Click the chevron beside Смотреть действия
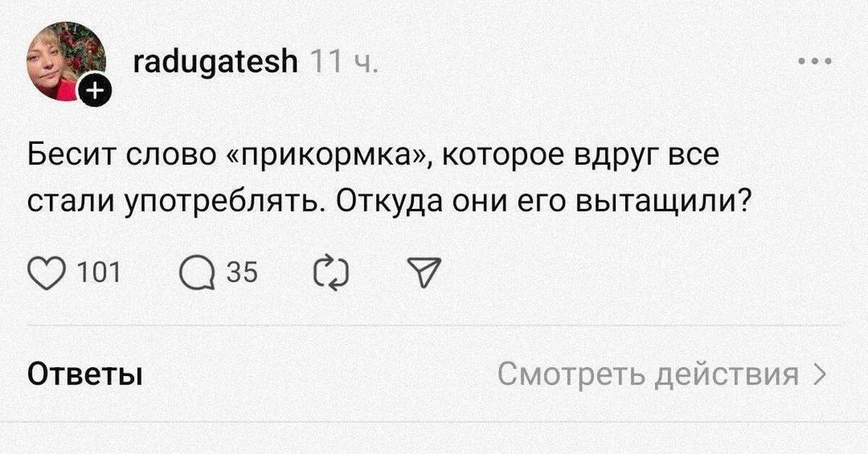This screenshot has height=454, width=868. [818, 375]
